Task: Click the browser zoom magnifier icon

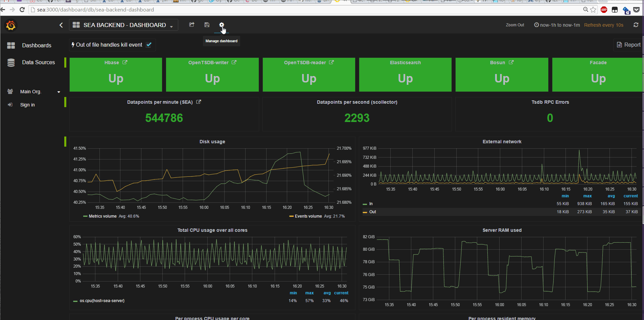Action: coord(585,9)
